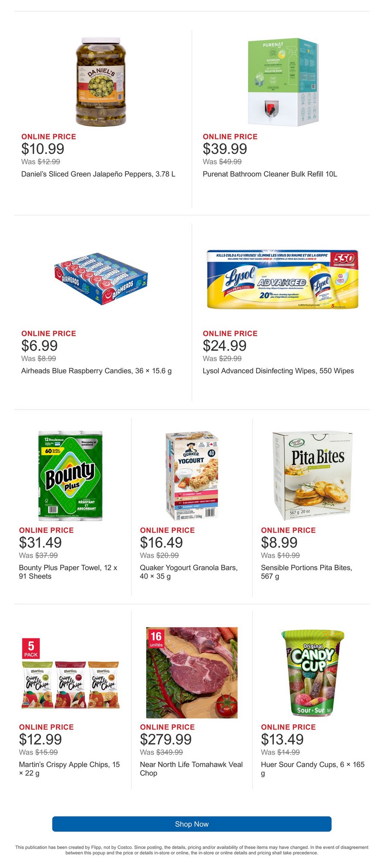Select the Airheads candy box image
The image size is (384, 868).
[x=101, y=278]
